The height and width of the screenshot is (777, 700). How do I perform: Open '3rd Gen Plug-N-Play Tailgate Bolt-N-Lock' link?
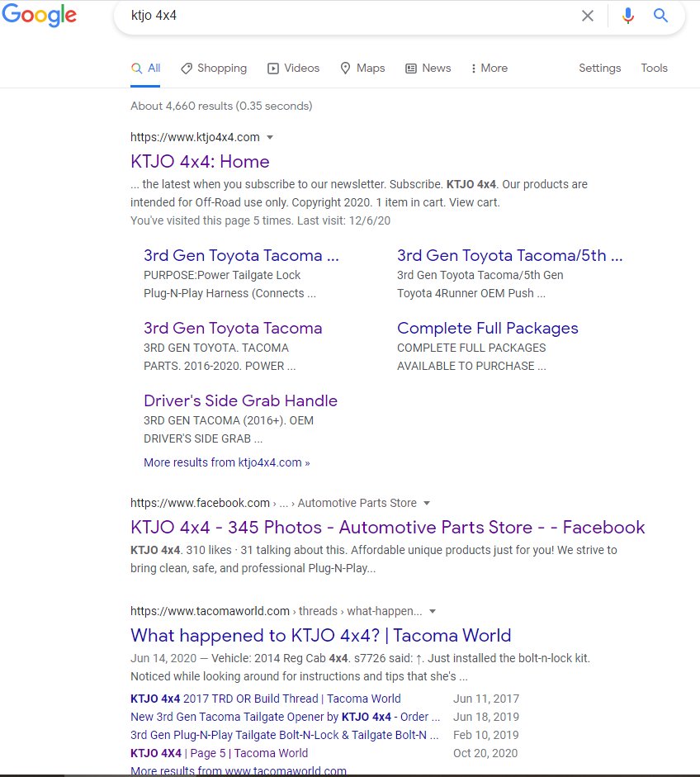(285, 735)
